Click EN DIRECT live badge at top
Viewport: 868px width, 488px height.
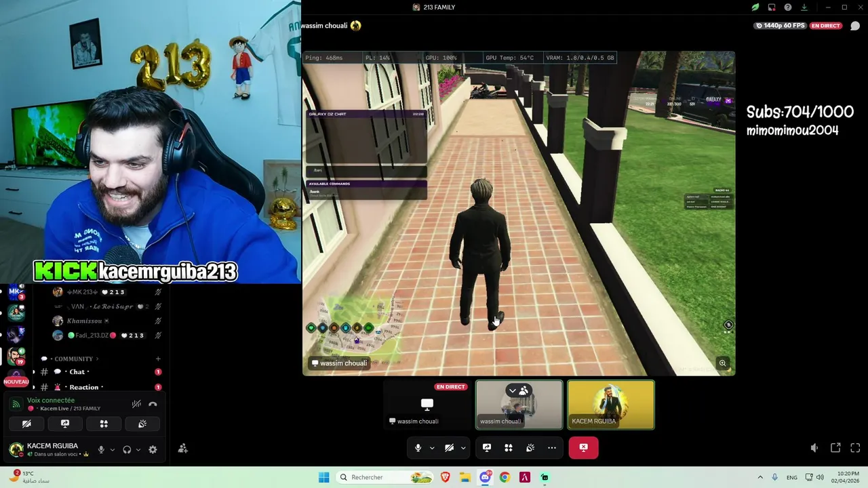click(x=826, y=26)
